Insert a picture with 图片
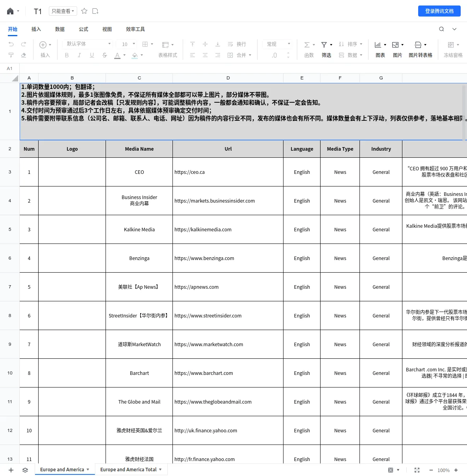This screenshot has width=467, height=476. pos(398,50)
